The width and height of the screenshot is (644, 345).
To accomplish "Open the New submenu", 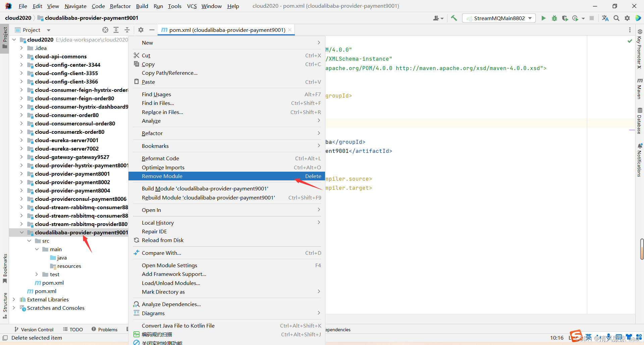I will [x=227, y=43].
